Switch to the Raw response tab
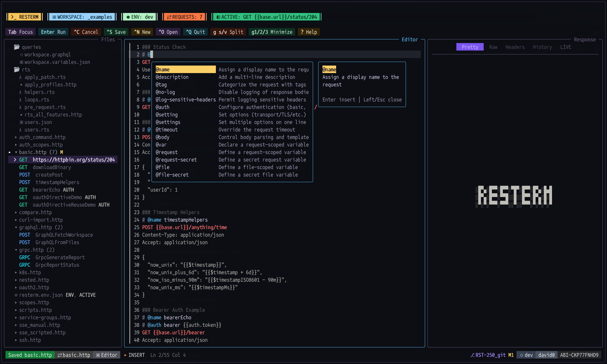Screen dimensions: 607x364 tap(493, 47)
